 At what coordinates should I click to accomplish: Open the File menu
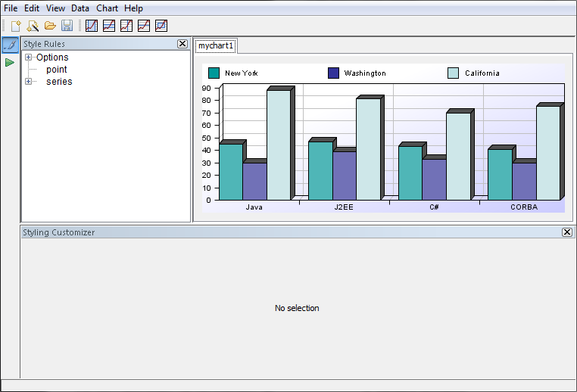coord(11,8)
